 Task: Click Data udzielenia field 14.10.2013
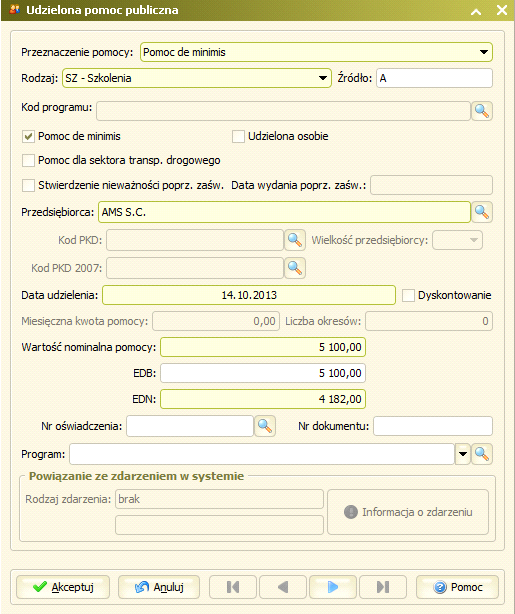249,295
